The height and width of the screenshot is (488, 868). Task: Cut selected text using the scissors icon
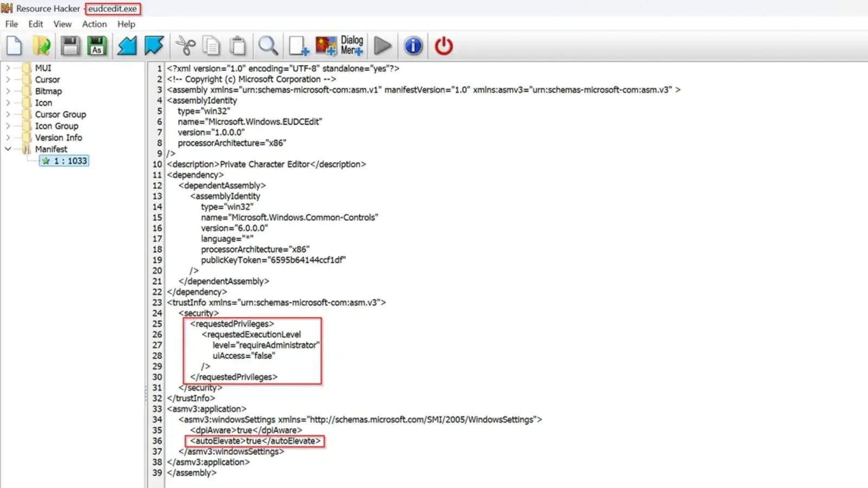click(x=184, y=46)
